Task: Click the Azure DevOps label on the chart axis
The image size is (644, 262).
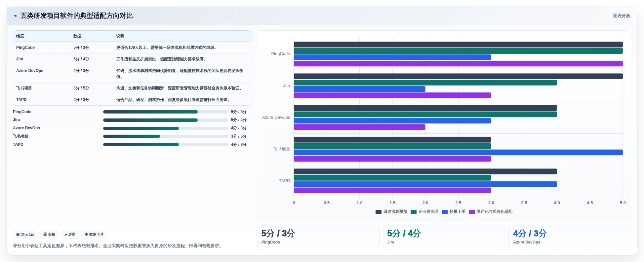Action: tap(276, 117)
